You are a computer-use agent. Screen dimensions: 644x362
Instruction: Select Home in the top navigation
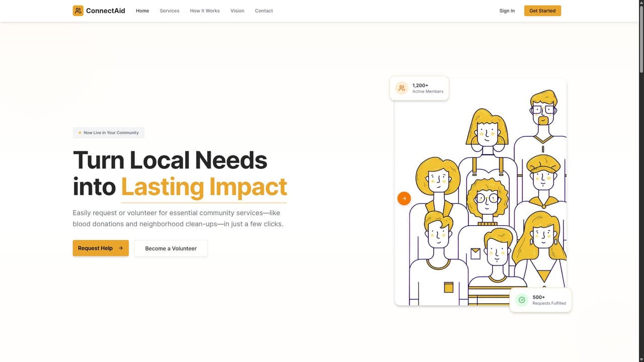[142, 11]
